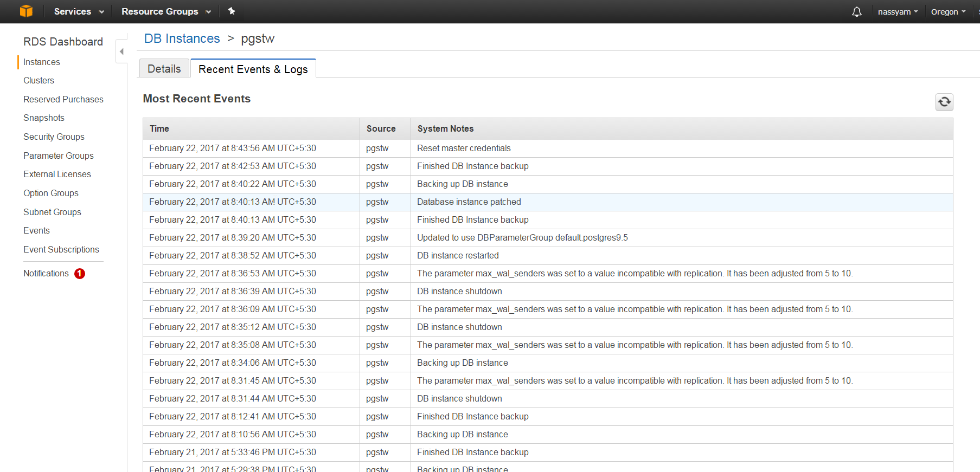Click the DBParameterGroup default.postgres9.5 event note
The width and height of the screenshot is (980, 472).
[522, 237]
